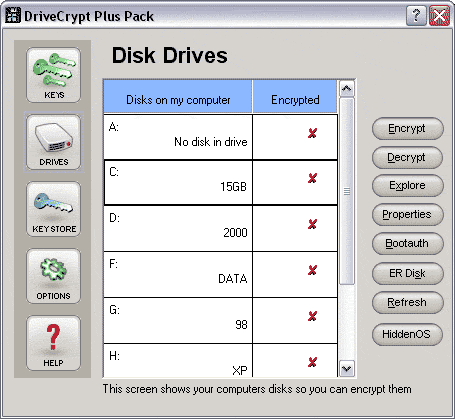The height and width of the screenshot is (419, 455).
Task: Close the DriveCrypt Plus Pack window
Action: tap(439, 15)
